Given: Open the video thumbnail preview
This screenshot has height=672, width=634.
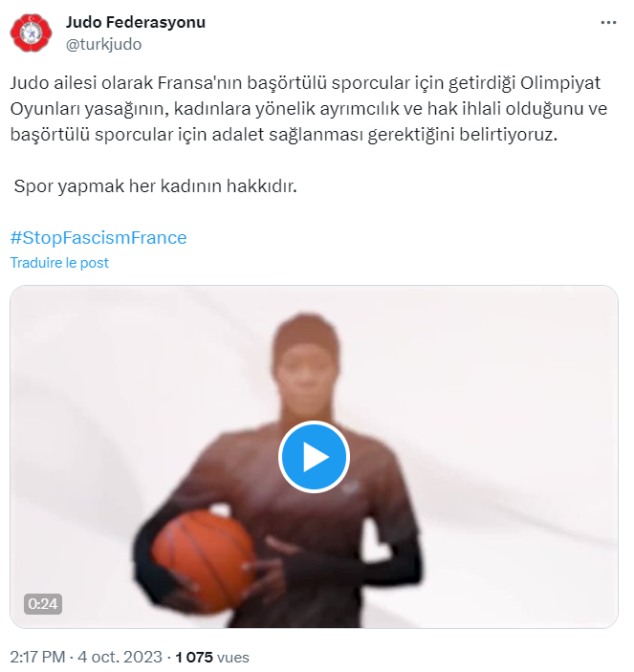Looking at the screenshot, I should [x=314, y=457].
